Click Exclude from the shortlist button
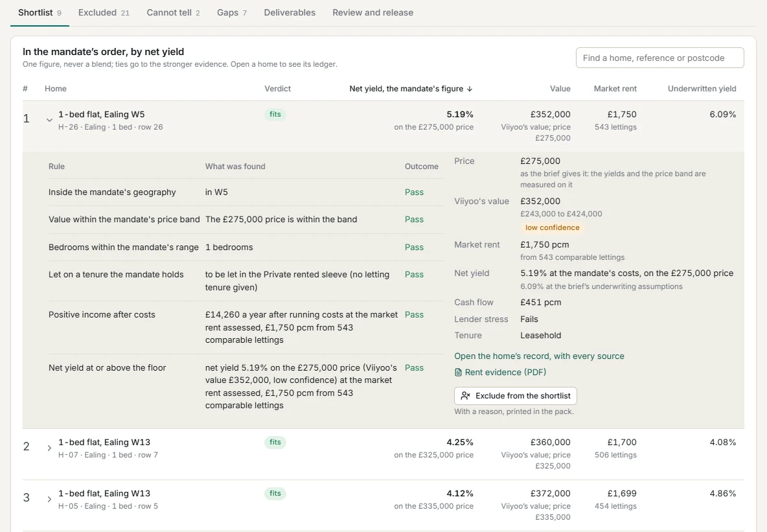The height and width of the screenshot is (532, 767). tap(516, 395)
